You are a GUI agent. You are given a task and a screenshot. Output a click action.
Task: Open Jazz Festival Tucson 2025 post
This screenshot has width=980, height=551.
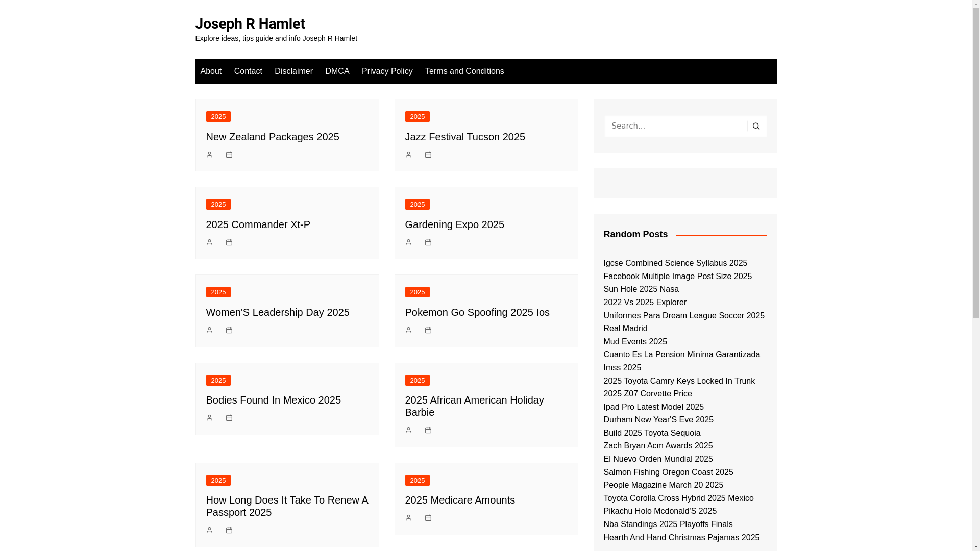465,137
